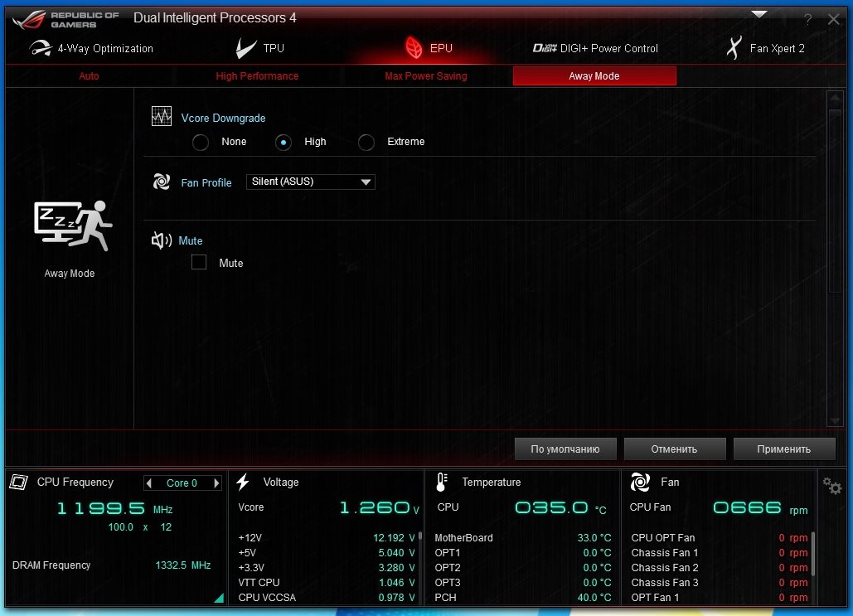Click the help question mark icon
853x616 pixels.
808,20
